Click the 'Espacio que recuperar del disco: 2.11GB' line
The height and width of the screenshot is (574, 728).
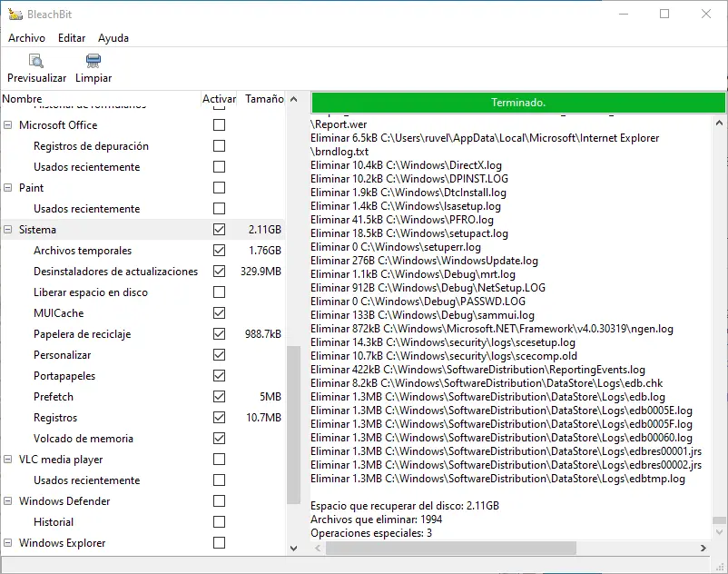[x=405, y=506]
